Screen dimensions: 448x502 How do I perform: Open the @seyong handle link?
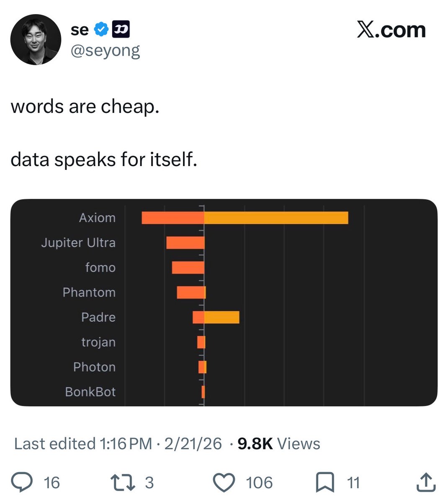(106, 51)
